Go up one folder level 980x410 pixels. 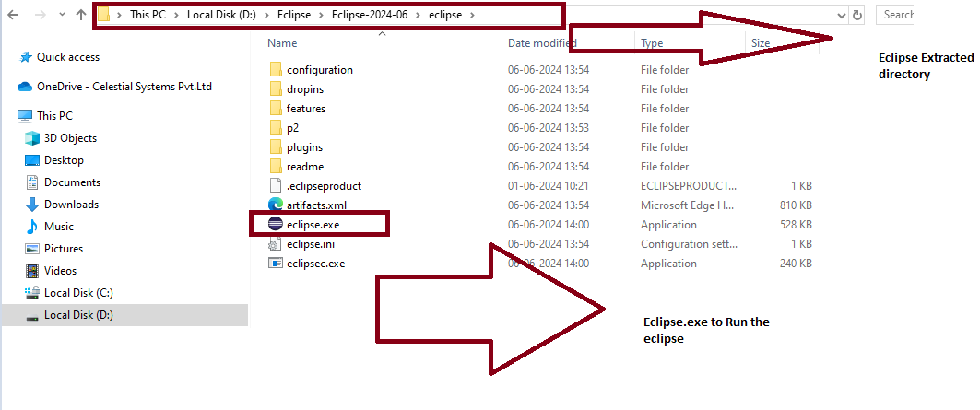tap(80, 15)
